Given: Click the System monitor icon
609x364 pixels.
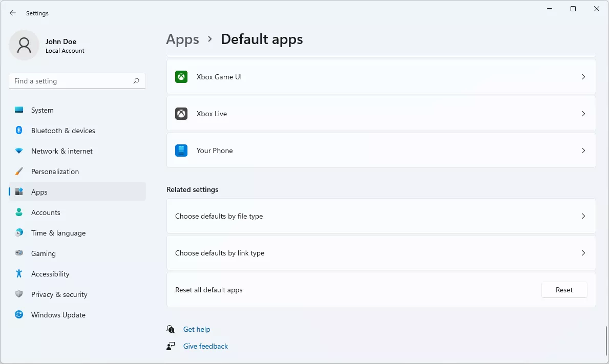Looking at the screenshot, I should pyautogui.click(x=19, y=110).
